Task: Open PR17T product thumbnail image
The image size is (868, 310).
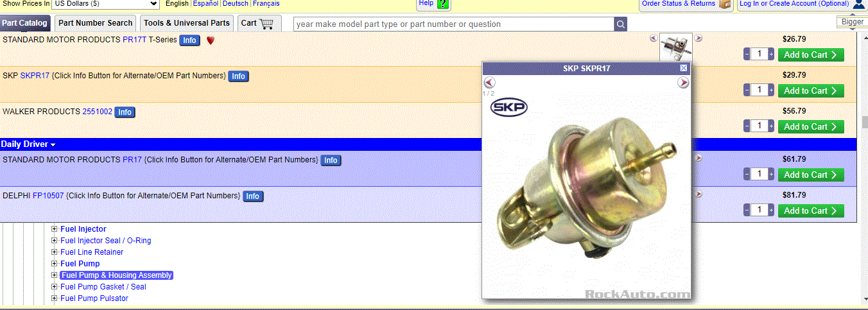Action: click(x=676, y=47)
